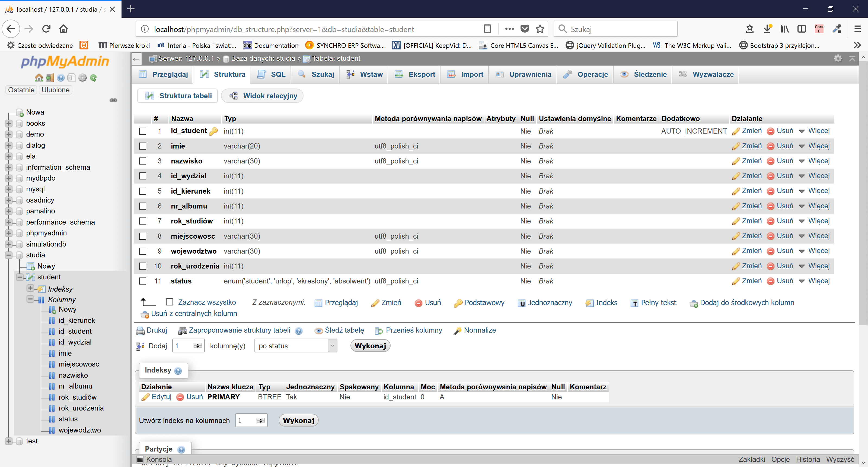Viewport: 868px width, 467px height.
Task: Check the imie row checkbox
Action: coord(142,146)
